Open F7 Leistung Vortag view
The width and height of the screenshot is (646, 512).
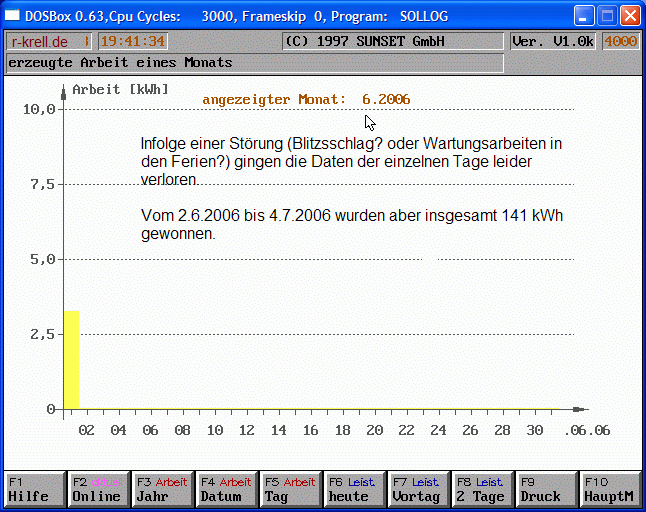[x=418, y=489]
